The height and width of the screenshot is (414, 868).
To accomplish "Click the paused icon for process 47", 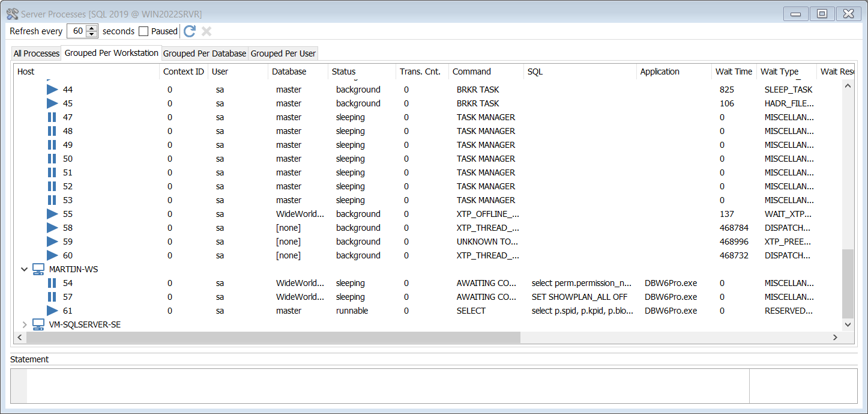I will 52,117.
